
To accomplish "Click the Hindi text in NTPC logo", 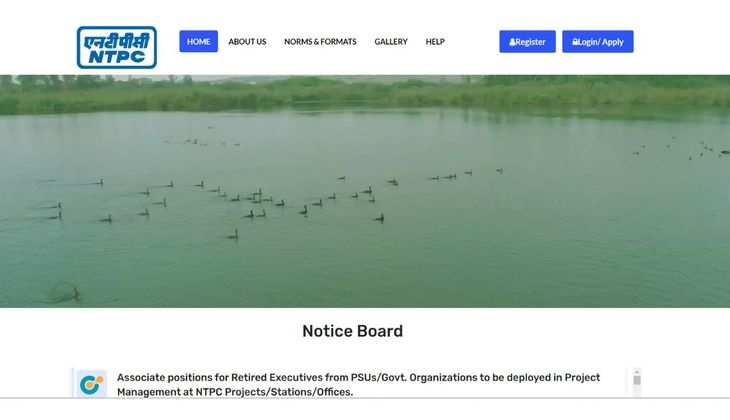I will click(x=117, y=41).
